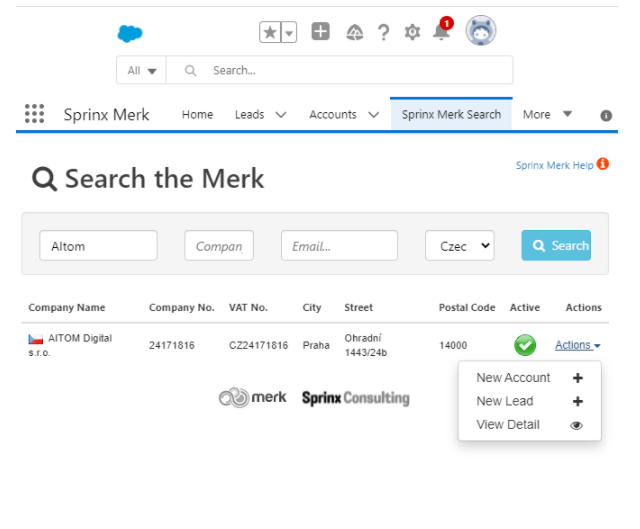
Task: Switch to the Sprinx Merk Search tab
Action: pyautogui.click(x=451, y=114)
